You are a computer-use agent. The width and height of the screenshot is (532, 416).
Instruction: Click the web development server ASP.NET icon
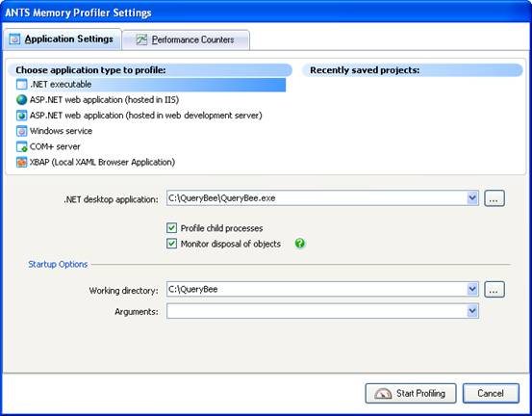pyautogui.click(x=21, y=116)
